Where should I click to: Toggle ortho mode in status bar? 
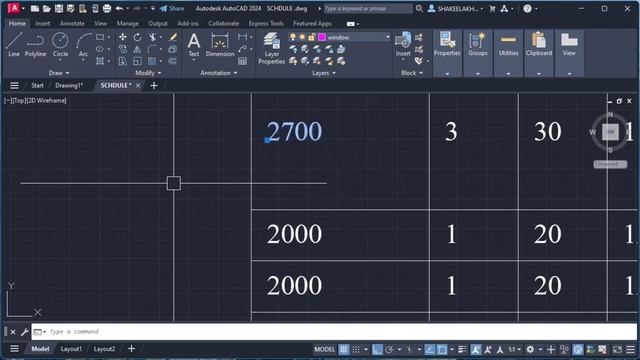(377, 349)
